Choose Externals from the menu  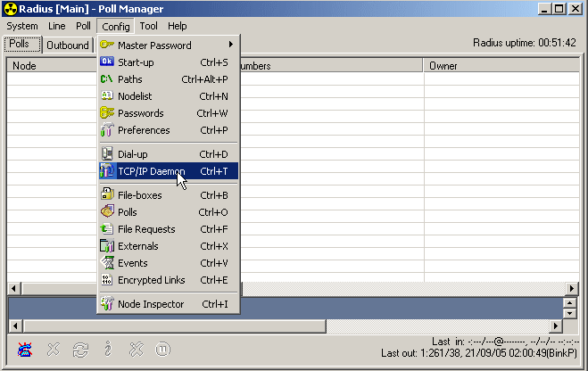pos(169,246)
